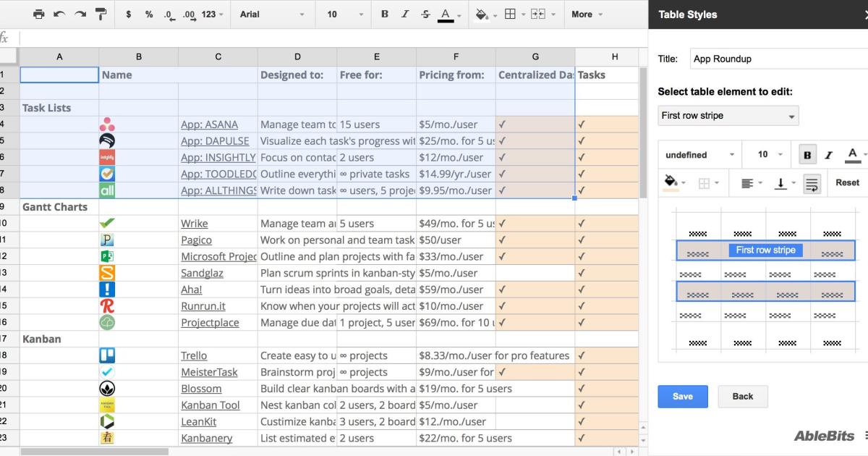Open the 'undefined' font dropdown in panel

click(x=699, y=155)
